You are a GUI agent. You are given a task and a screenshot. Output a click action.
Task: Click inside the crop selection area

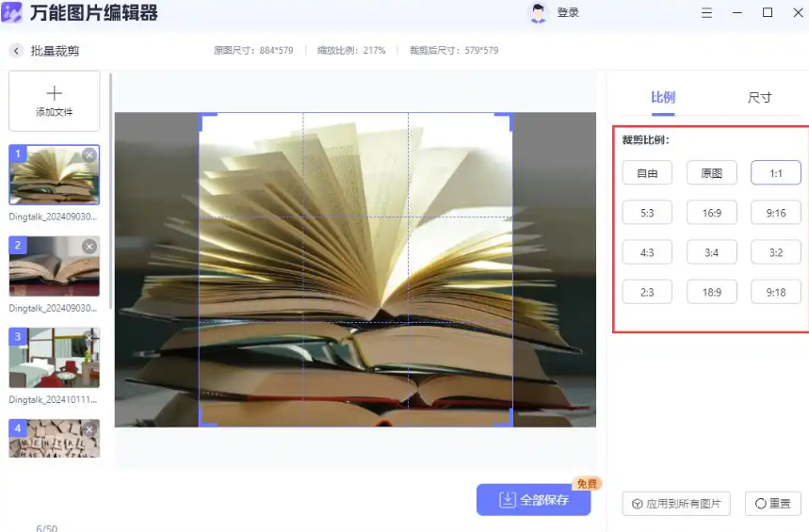coord(356,269)
